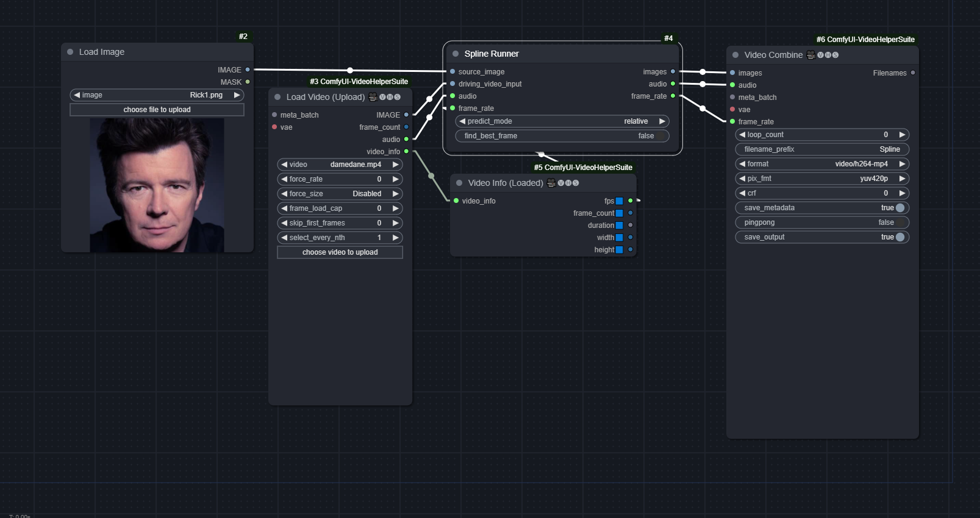Screen dimensions: 980x518
Task: Click the frame_count output socket on Load Video
Action: (406, 127)
